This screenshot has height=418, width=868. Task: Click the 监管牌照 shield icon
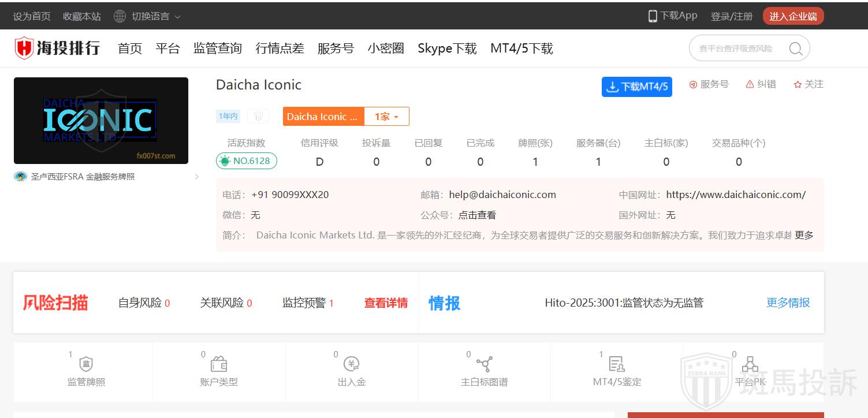[85, 364]
